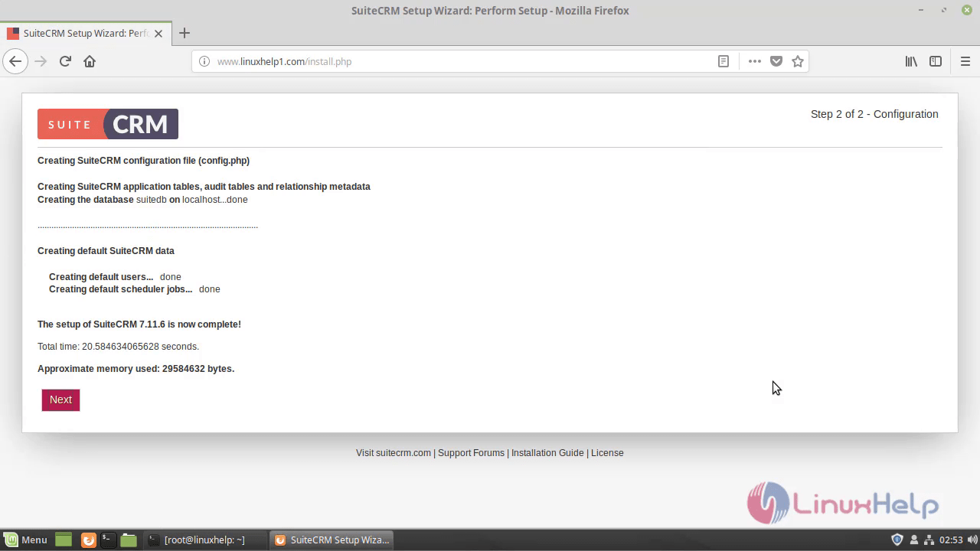The image size is (980, 551).
Task: Open site information via the info icon
Action: pos(204,61)
